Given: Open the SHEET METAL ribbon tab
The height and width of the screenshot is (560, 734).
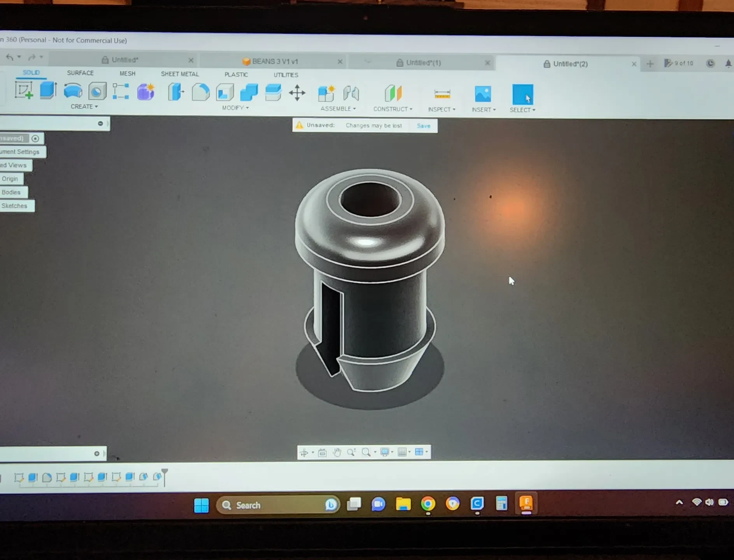Looking at the screenshot, I should [180, 74].
